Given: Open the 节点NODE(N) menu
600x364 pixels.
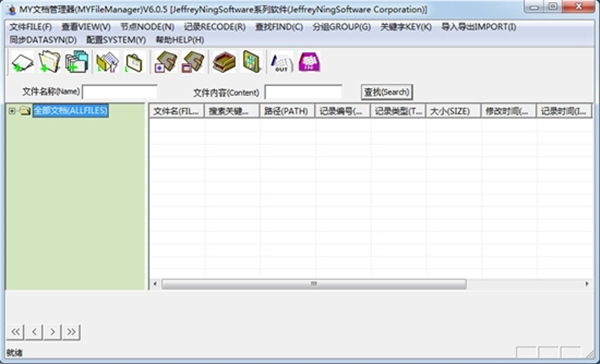Looking at the screenshot, I should click(147, 27).
